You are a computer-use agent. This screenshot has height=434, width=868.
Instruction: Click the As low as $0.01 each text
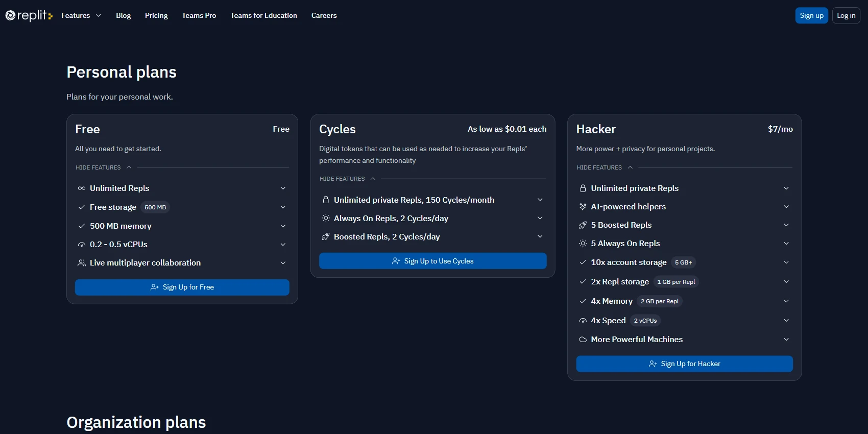507,129
